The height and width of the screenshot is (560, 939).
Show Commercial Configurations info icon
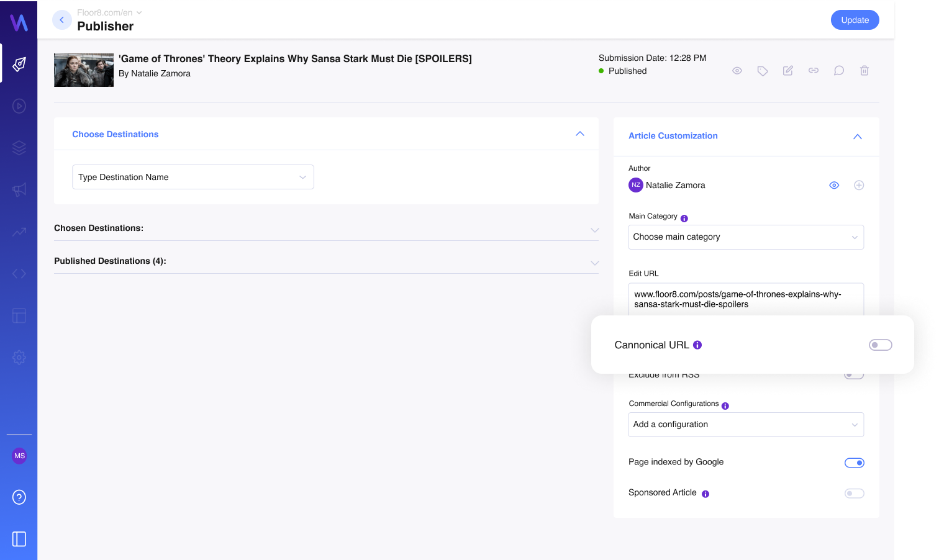tap(725, 406)
